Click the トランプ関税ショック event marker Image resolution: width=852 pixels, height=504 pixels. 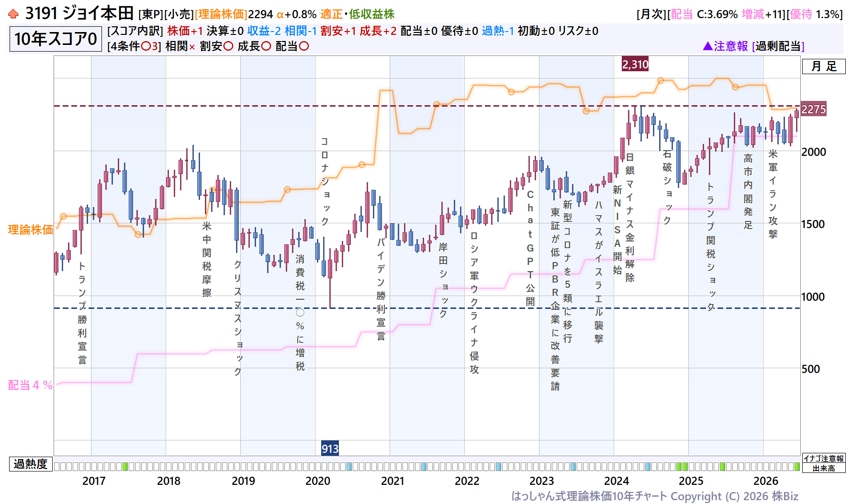coord(711,247)
